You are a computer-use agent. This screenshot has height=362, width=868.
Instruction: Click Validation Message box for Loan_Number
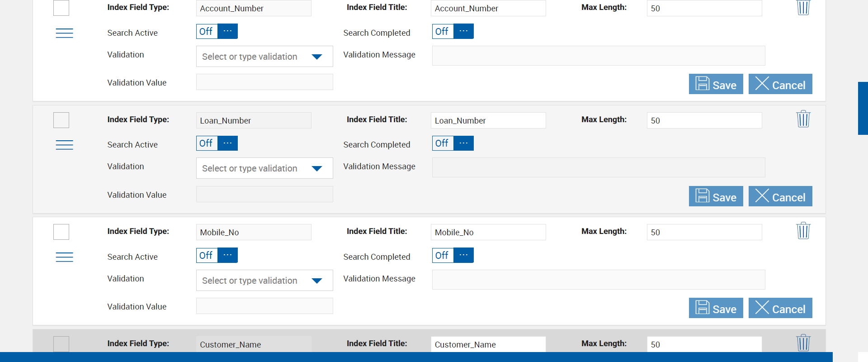coord(598,167)
